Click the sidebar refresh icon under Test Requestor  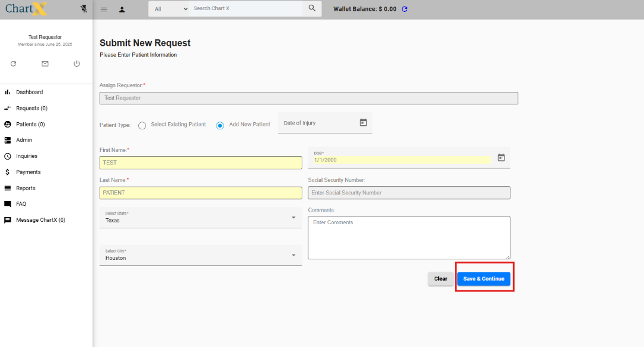[x=13, y=64]
